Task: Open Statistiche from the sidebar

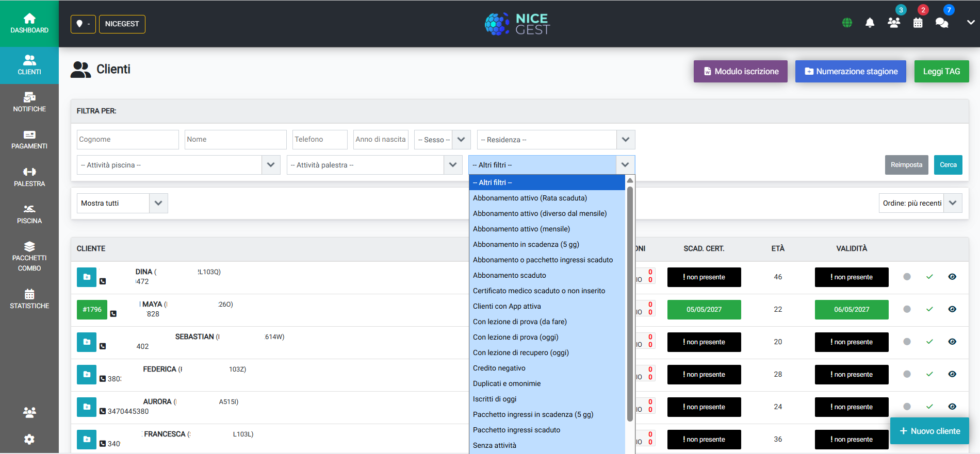Action: 29,299
